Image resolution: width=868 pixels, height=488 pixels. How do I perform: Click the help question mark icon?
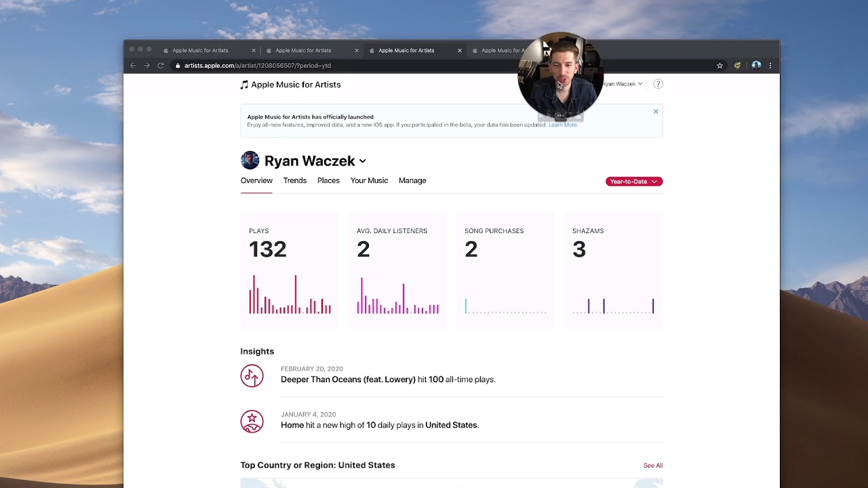tap(658, 84)
